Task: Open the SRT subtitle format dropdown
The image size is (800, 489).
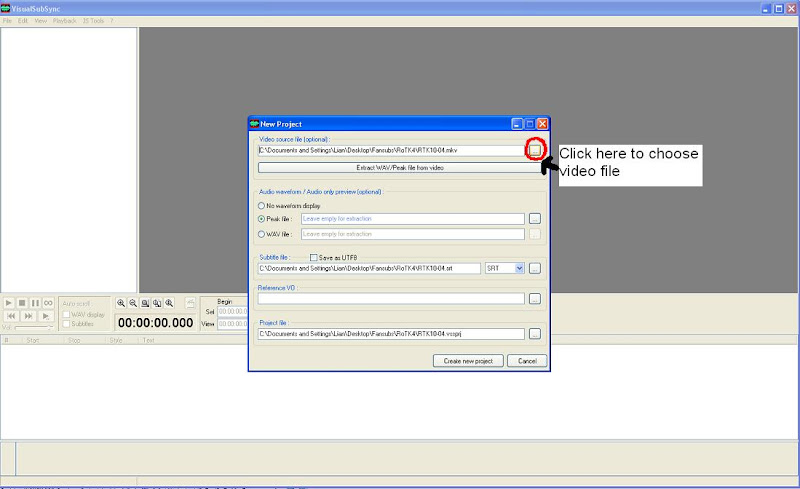Action: tap(519, 268)
